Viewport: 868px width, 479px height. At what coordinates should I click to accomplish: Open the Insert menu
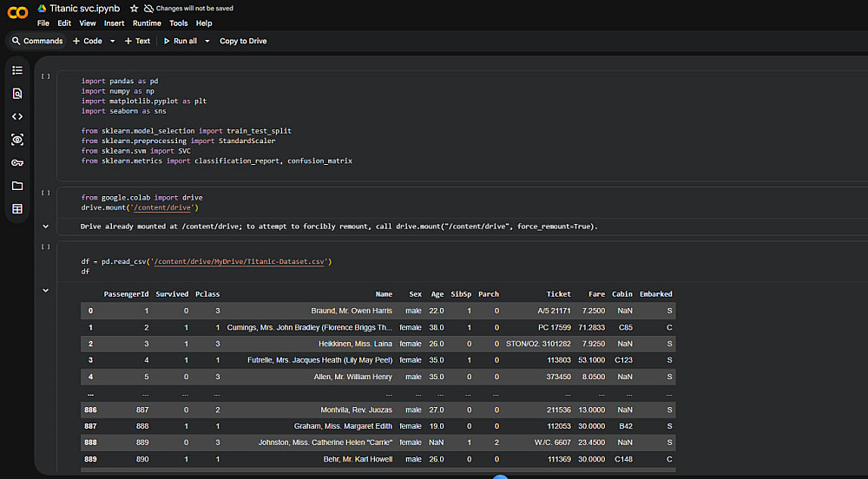[114, 23]
